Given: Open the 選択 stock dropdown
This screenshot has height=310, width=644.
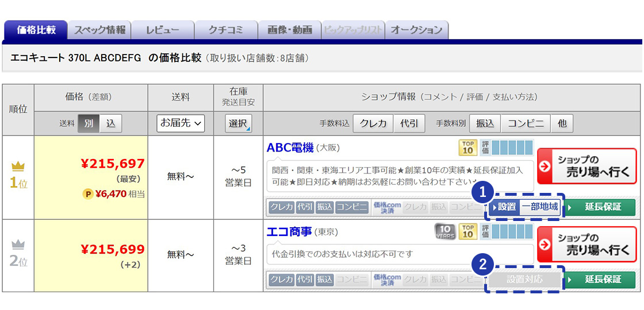Looking at the screenshot, I should click(238, 123).
